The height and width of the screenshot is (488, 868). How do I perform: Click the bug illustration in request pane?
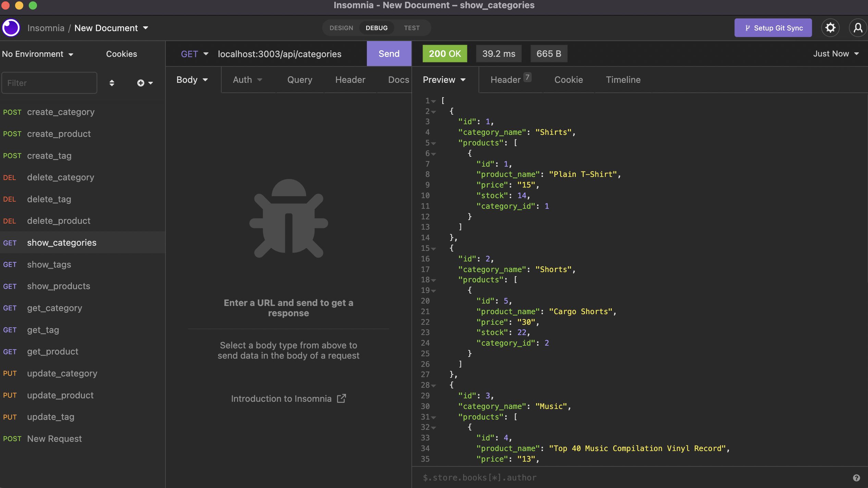click(x=288, y=218)
